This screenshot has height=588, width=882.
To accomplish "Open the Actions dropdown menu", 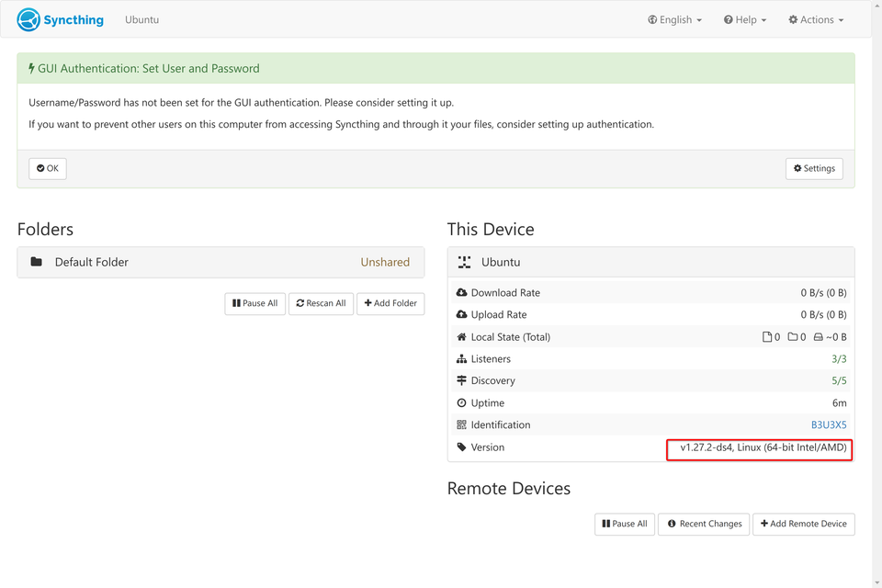I will click(x=816, y=19).
